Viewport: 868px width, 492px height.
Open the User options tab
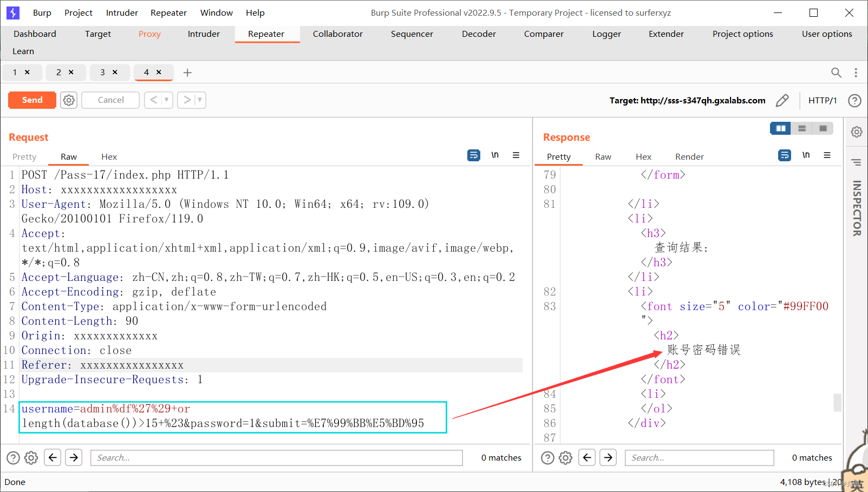(827, 34)
